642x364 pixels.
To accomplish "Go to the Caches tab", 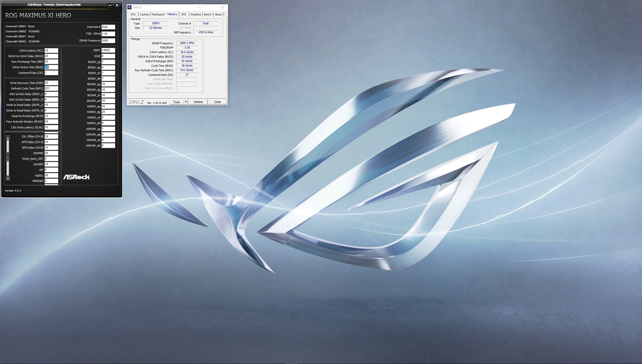I will [x=144, y=14].
